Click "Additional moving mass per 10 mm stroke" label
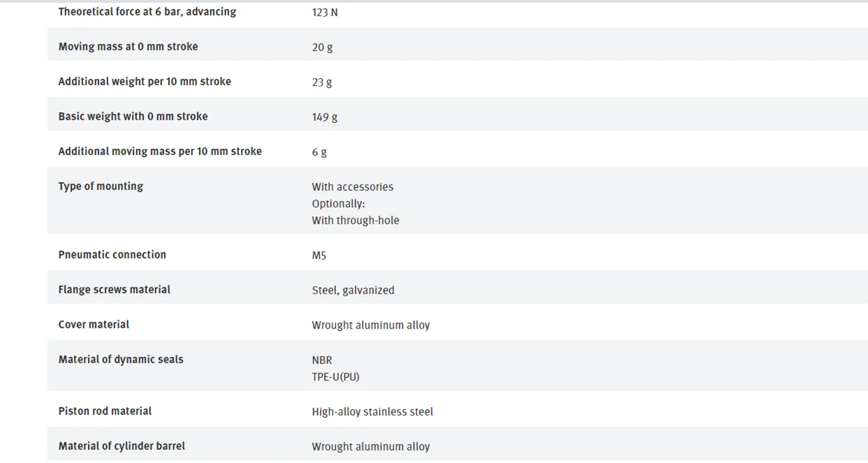868x463 pixels. click(x=160, y=152)
